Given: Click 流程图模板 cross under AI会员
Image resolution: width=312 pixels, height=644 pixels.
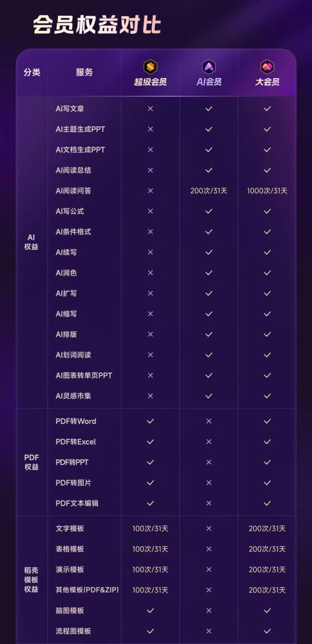Looking at the screenshot, I should tap(209, 631).
